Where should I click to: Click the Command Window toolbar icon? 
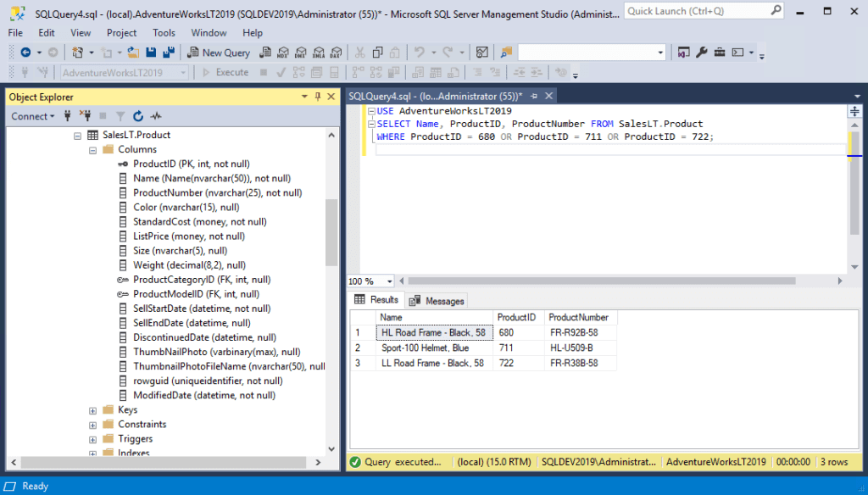738,52
